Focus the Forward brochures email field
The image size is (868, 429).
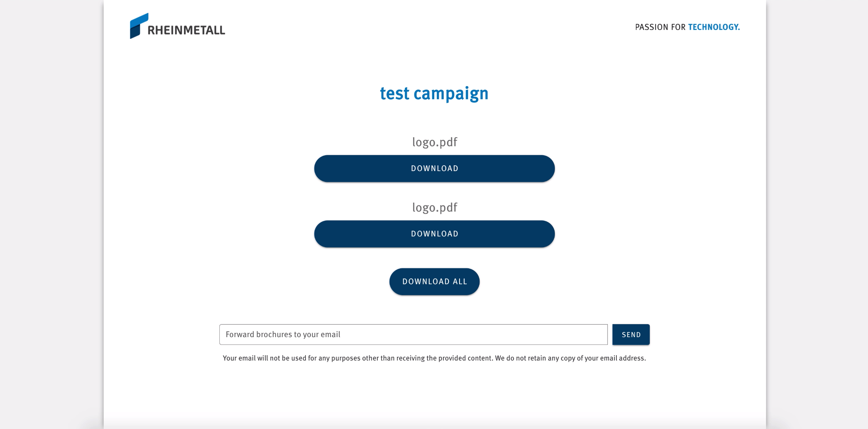[413, 334]
